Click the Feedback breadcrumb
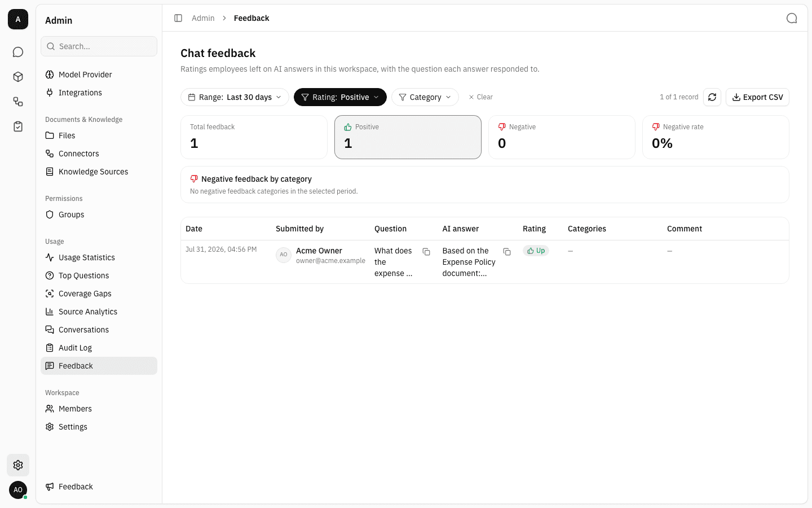Viewport: 812px width, 508px height. 251,18
